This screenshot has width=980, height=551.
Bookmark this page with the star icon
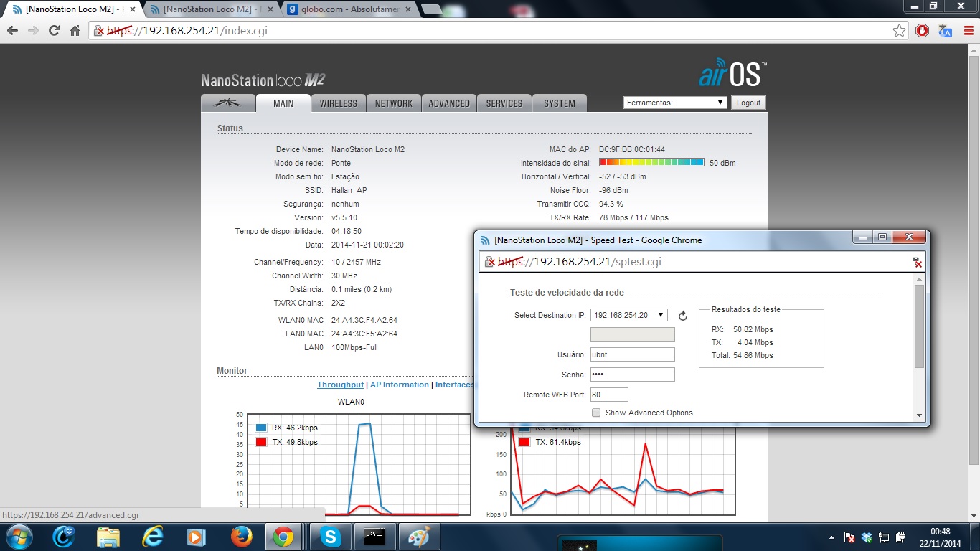tap(899, 31)
